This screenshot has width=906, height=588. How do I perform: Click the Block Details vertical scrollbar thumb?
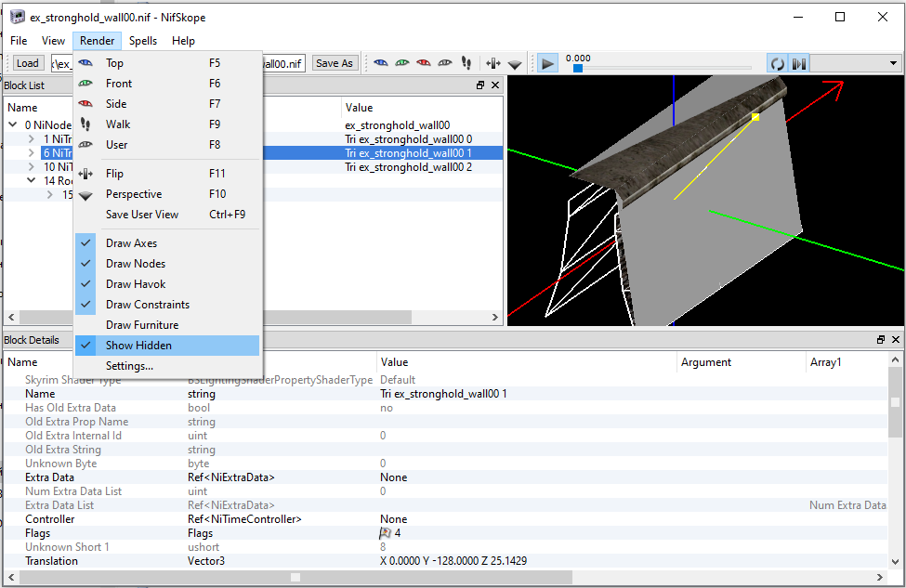(x=895, y=402)
